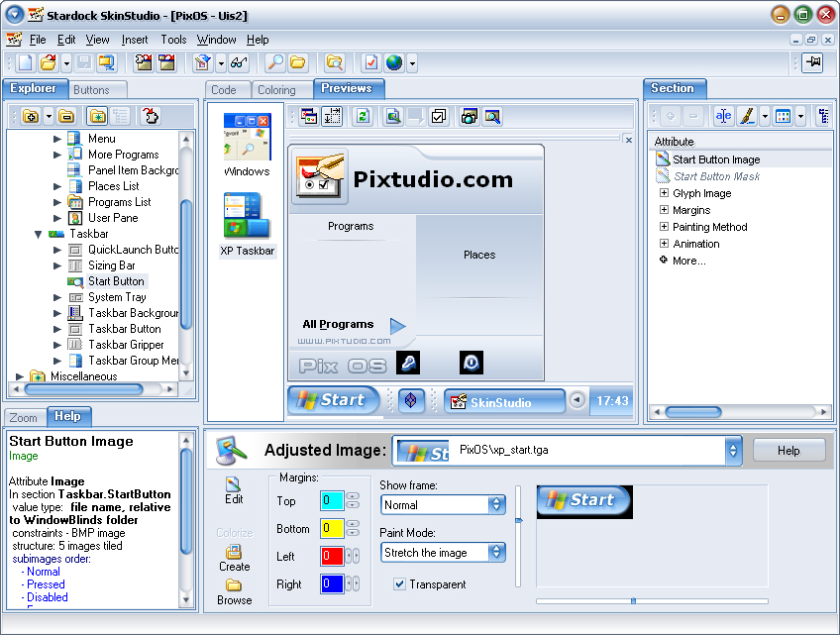Open the View menu
The width and height of the screenshot is (840, 635).
pyautogui.click(x=97, y=40)
